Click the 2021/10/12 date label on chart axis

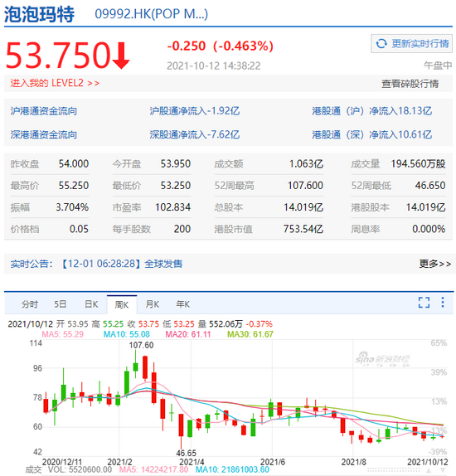pyautogui.click(x=428, y=462)
